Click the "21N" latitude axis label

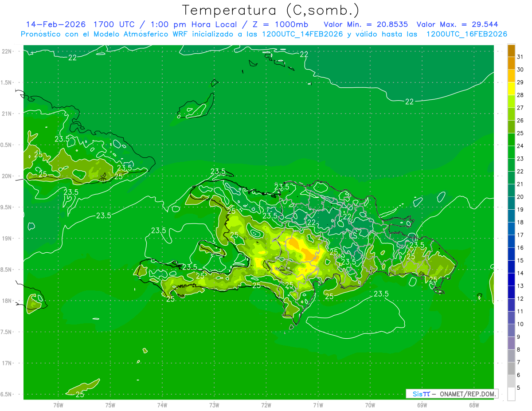8,114
